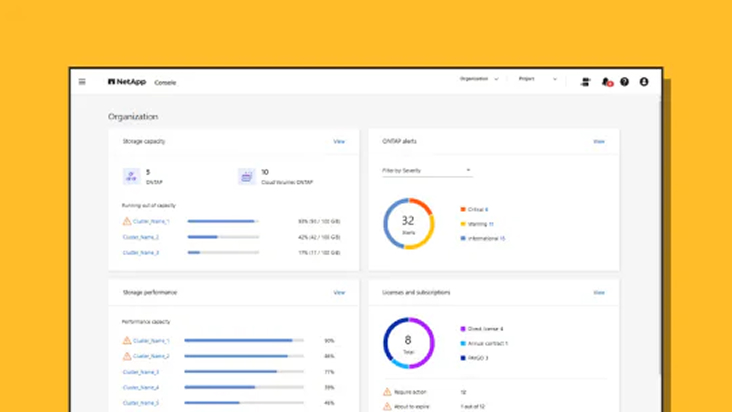Click the 32 alerts donut chart
The width and height of the screenshot is (732, 412).
pyautogui.click(x=408, y=223)
